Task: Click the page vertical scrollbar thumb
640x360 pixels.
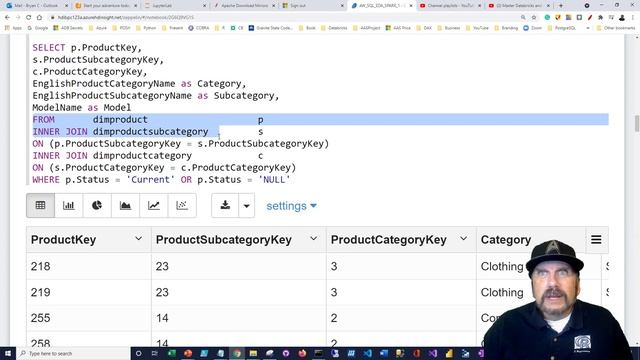Action: coord(637,124)
